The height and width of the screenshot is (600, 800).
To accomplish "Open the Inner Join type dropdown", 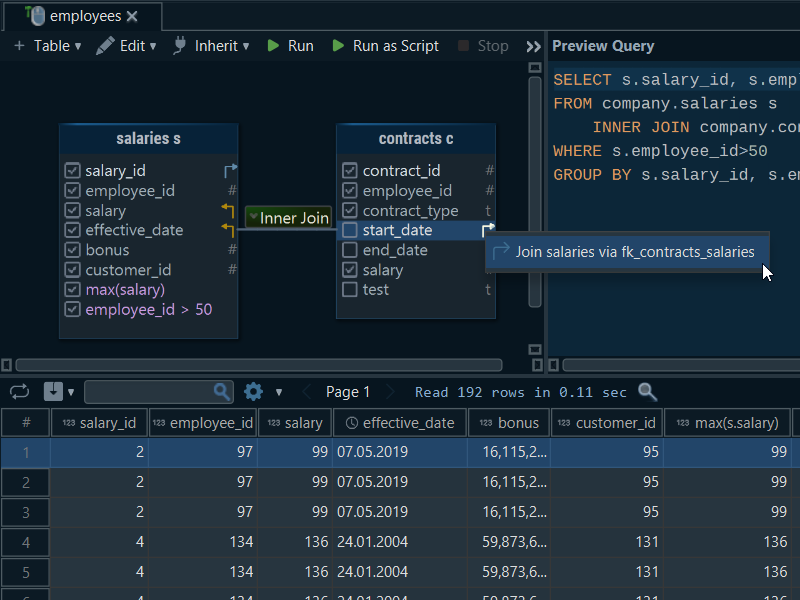I will (289, 218).
